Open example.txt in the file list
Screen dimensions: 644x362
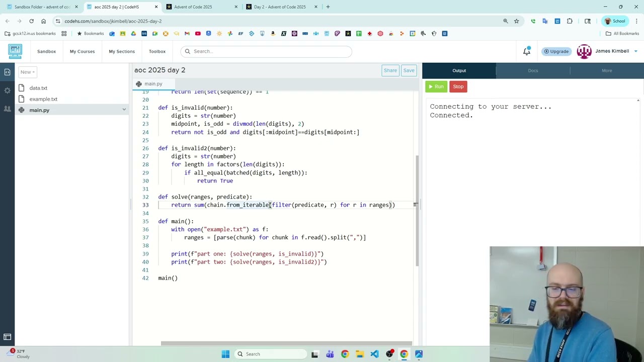(x=43, y=99)
